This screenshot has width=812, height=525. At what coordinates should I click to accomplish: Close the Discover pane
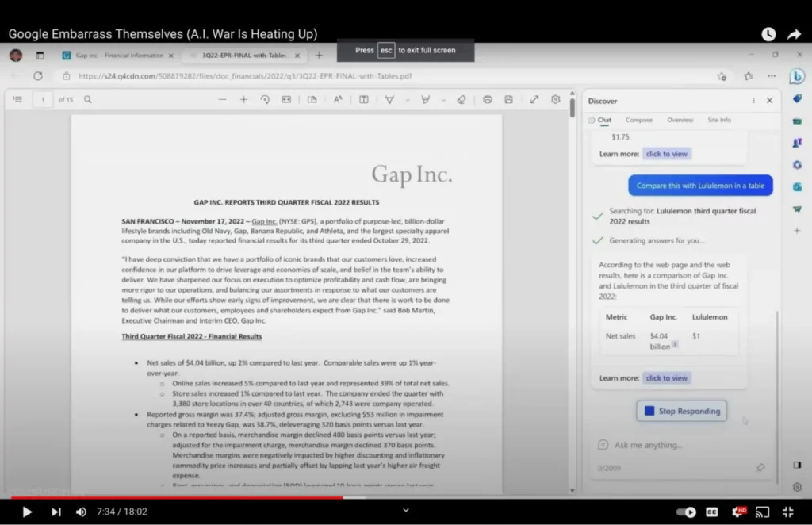pos(769,101)
